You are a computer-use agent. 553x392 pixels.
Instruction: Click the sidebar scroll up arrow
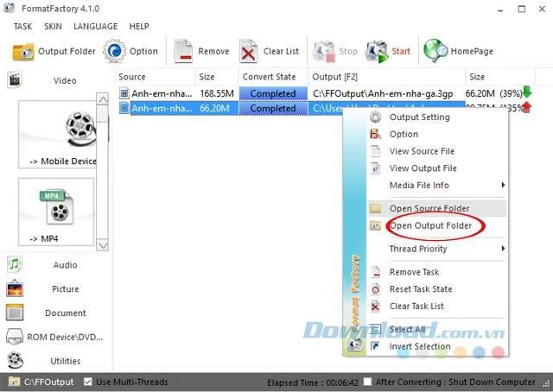103,99
